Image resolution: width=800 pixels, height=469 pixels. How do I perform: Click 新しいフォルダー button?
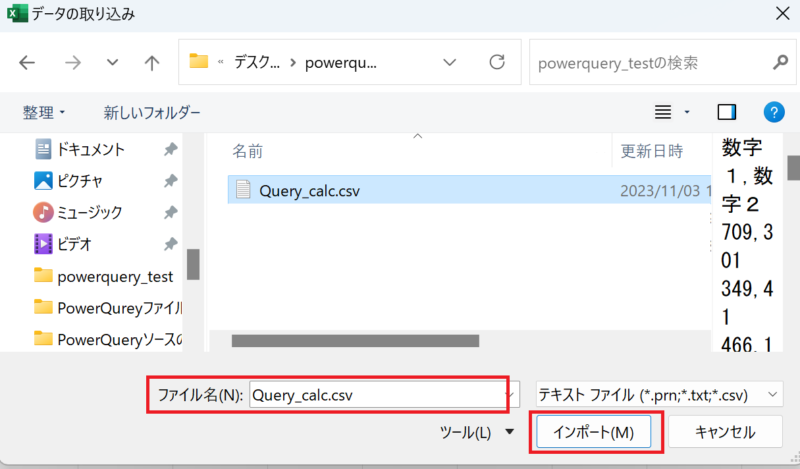[x=152, y=112]
